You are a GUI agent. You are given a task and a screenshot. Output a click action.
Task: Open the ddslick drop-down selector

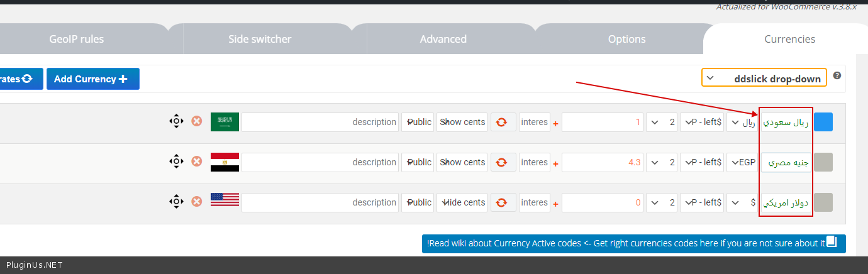[764, 79]
